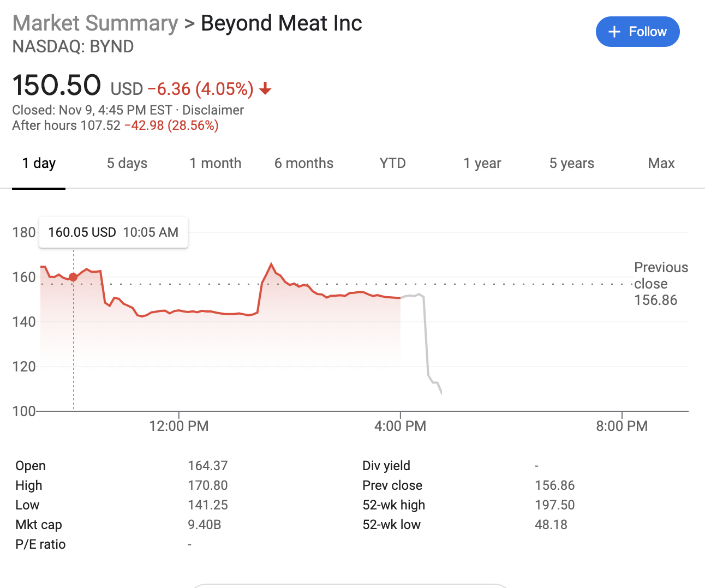The height and width of the screenshot is (588, 705).
Task: Select the 1 day tab
Action: point(39,164)
